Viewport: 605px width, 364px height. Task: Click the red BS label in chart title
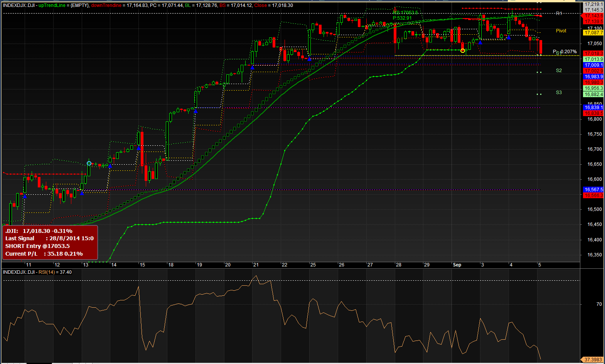222,5
